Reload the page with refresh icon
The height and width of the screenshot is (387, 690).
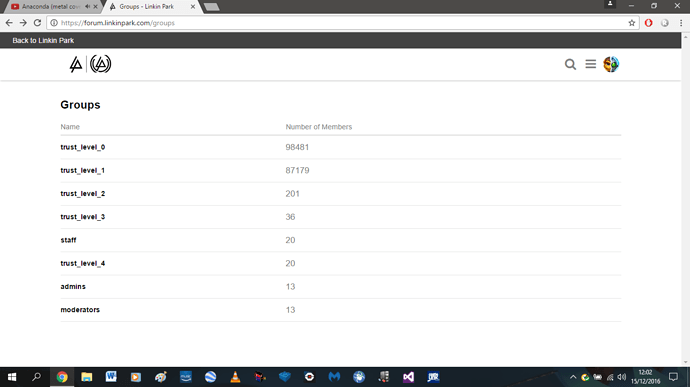click(x=37, y=23)
